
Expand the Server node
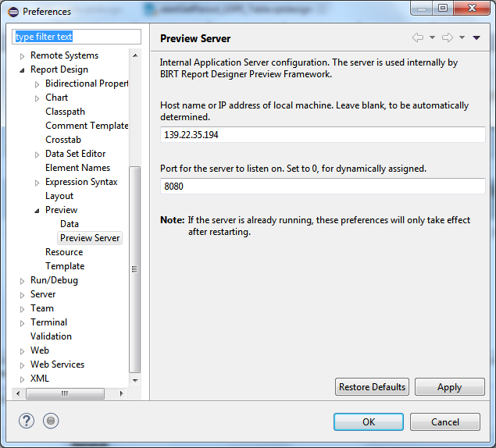tap(22, 295)
